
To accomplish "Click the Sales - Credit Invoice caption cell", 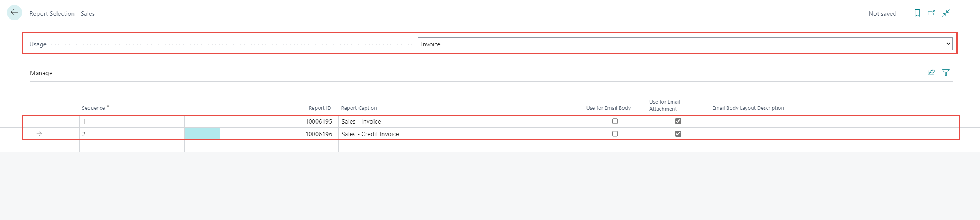I will point(370,134).
